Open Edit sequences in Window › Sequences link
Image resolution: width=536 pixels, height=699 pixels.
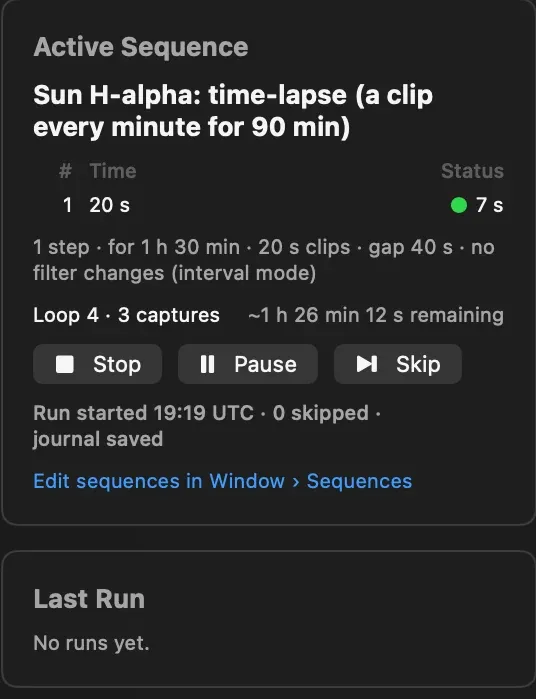[x=223, y=481]
